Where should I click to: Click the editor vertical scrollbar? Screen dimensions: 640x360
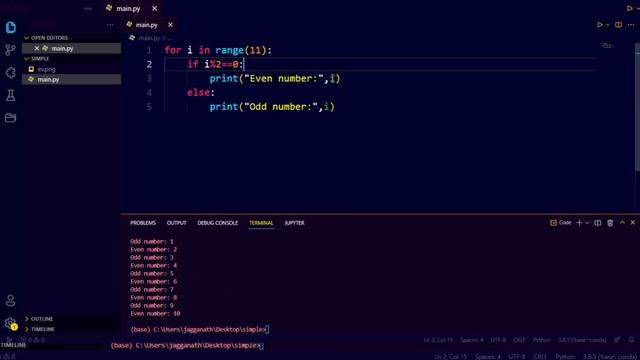click(637, 107)
